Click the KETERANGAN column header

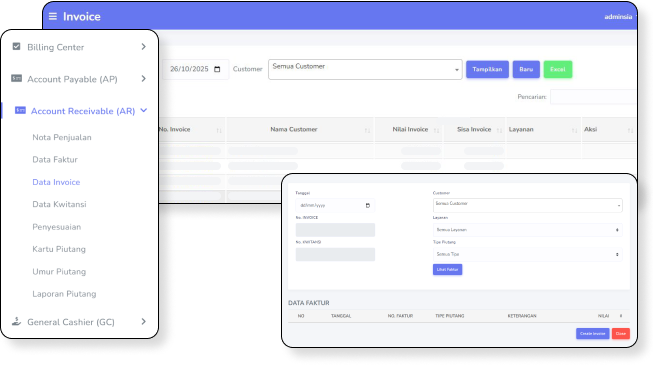pos(522,316)
